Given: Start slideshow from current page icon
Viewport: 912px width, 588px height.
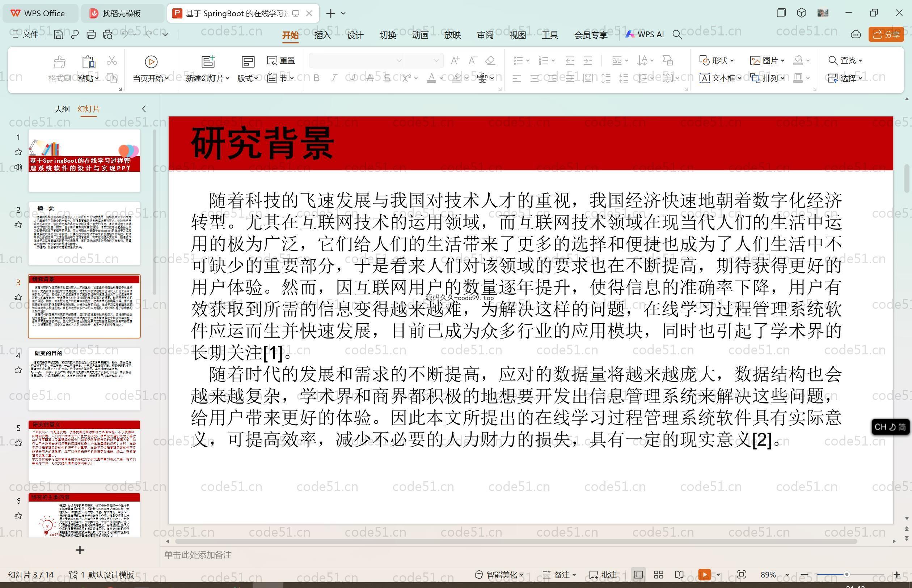Looking at the screenshot, I should [151, 61].
